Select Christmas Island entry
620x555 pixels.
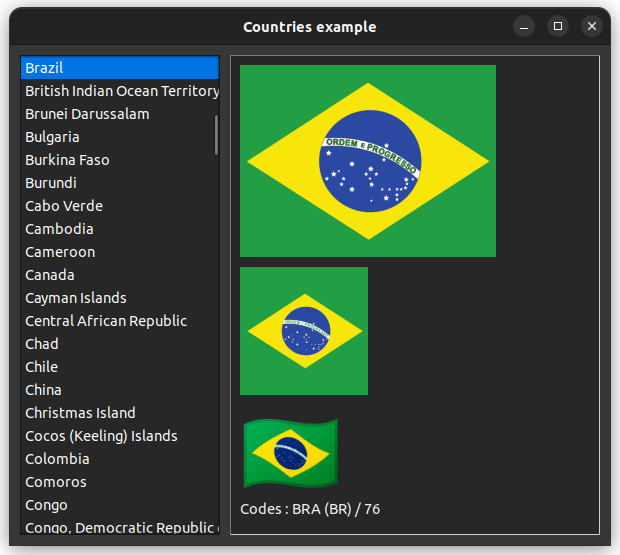click(120, 413)
